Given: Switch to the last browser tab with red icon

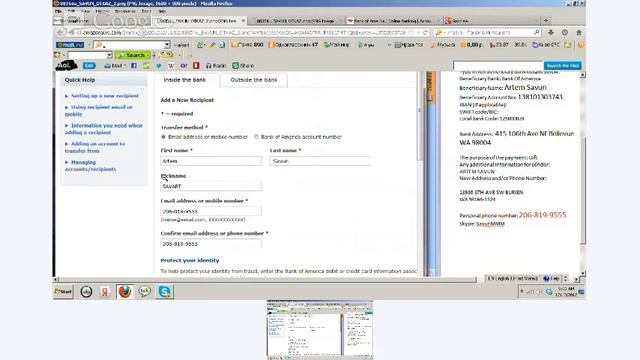Looking at the screenshot, I should [491, 20].
